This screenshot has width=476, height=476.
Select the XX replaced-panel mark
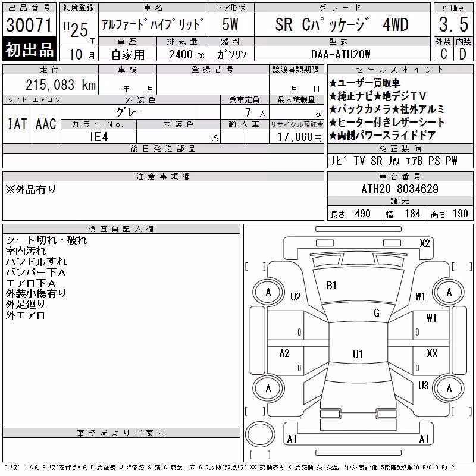point(432,353)
